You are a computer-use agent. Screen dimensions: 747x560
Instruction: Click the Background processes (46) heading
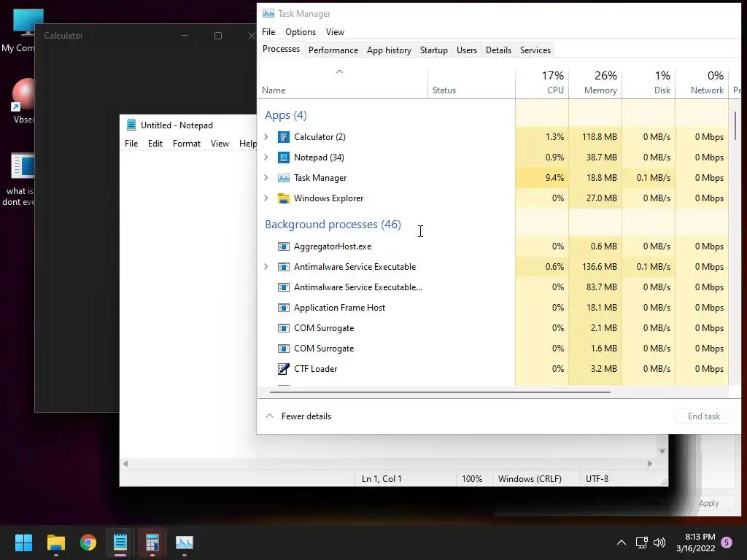tap(333, 225)
